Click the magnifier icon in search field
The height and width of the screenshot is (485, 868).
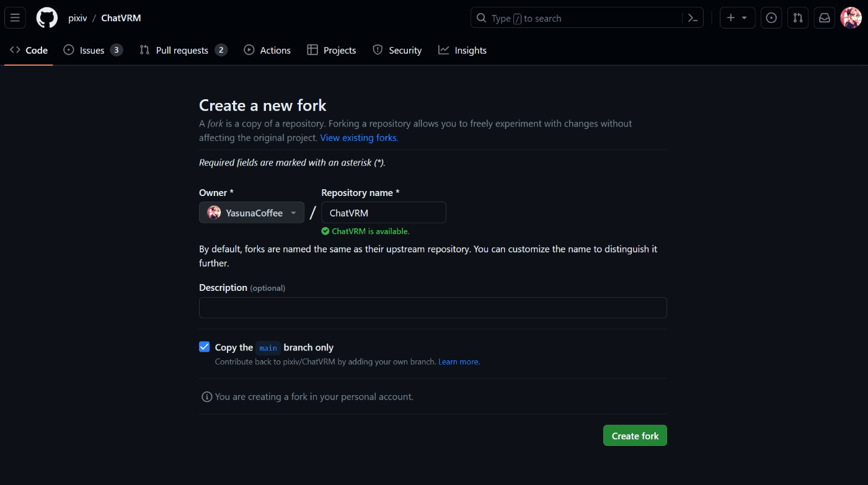click(482, 18)
